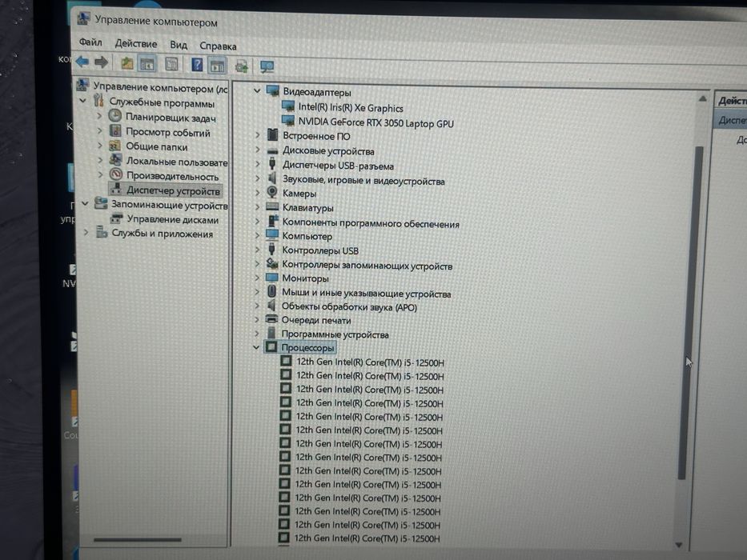Click the Up one level folder icon
Screen dimensions: 747x560
pyautogui.click(x=127, y=63)
